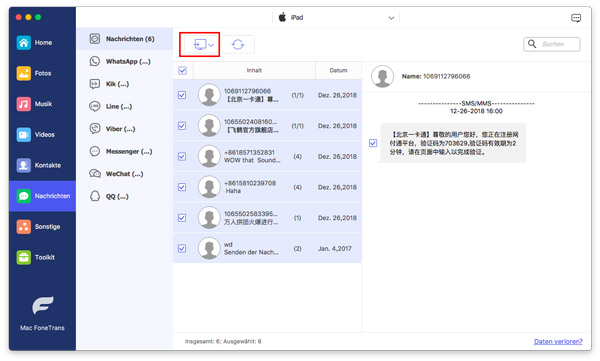Uncheck the 106550258339 conversation checkbox
This screenshot has height=361, width=600.
tap(182, 217)
